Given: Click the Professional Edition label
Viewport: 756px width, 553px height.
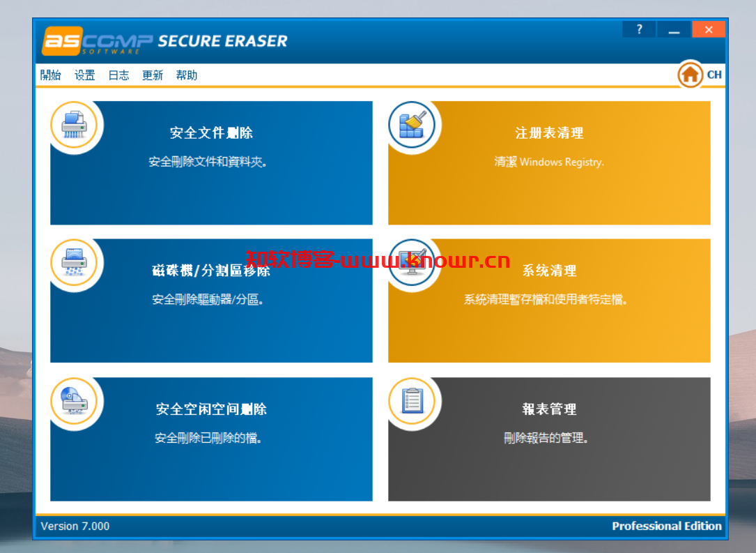Looking at the screenshot, I should click(x=667, y=526).
